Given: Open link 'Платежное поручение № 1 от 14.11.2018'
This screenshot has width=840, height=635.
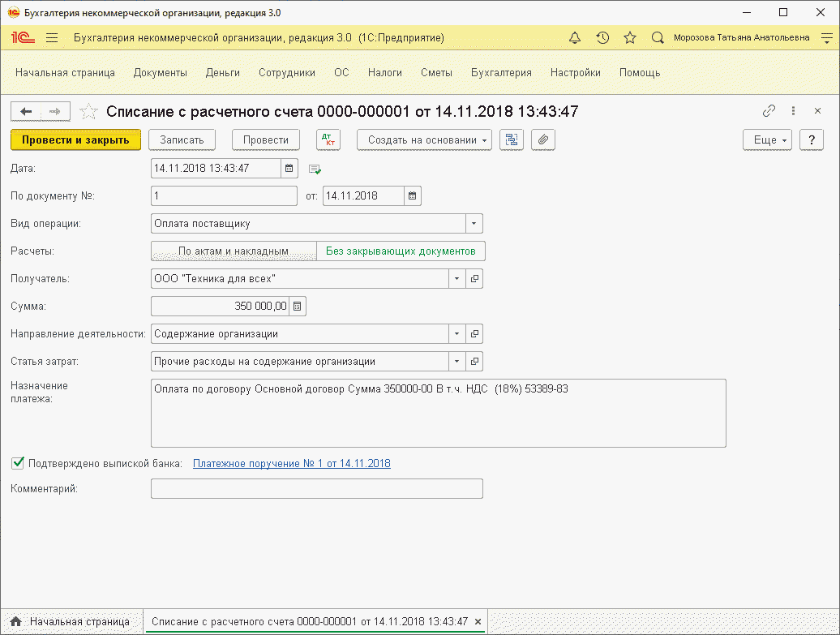Looking at the screenshot, I should 291,464.
